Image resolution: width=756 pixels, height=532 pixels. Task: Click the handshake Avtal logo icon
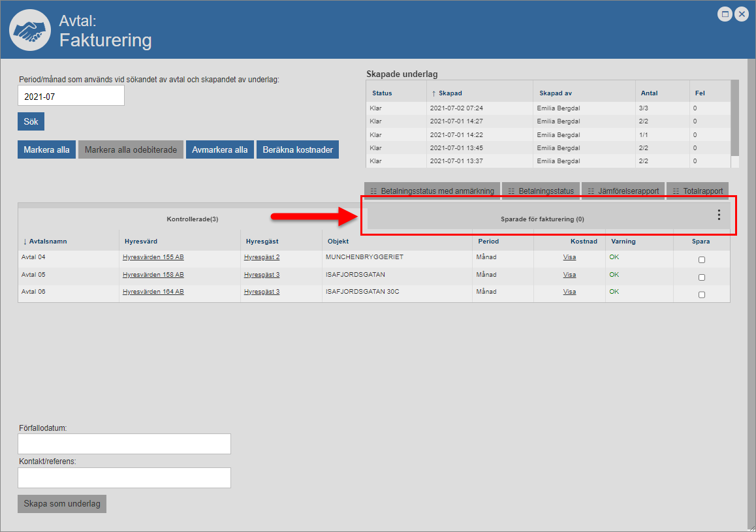pos(29,30)
